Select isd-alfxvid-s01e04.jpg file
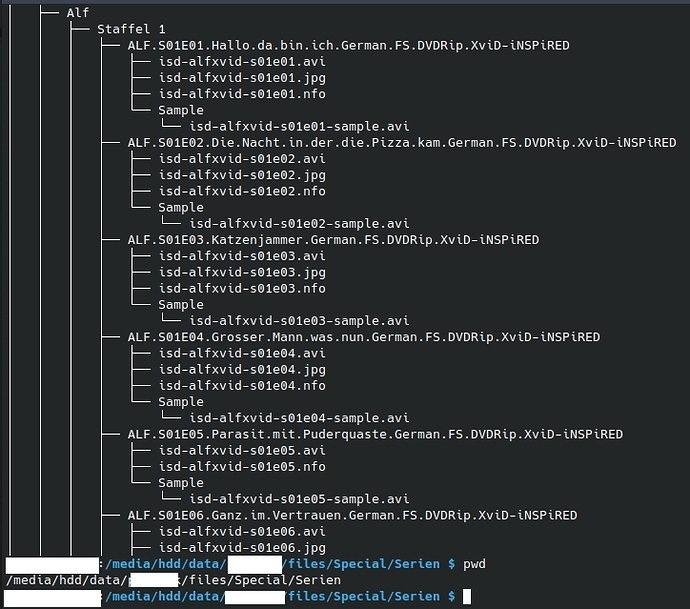690x609 pixels. [x=242, y=369]
